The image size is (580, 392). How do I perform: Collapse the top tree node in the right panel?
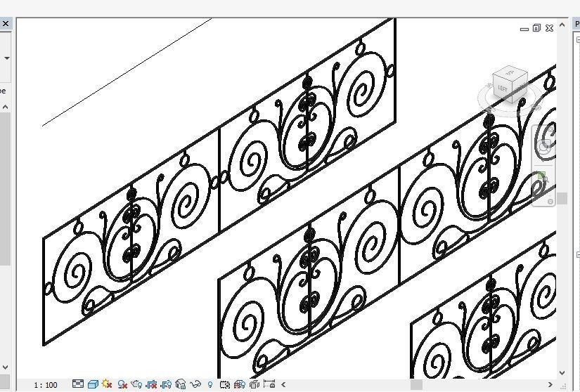point(578,40)
